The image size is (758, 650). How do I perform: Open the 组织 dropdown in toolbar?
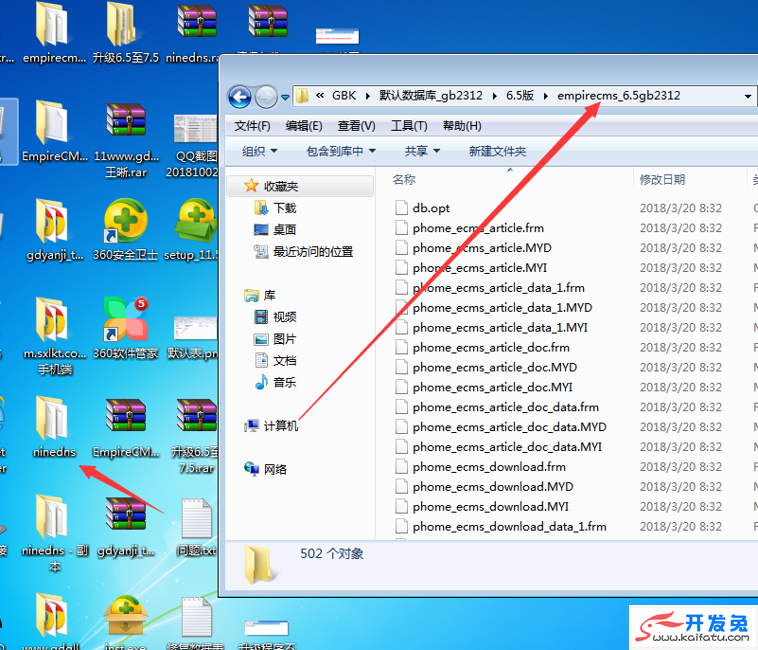[260, 151]
